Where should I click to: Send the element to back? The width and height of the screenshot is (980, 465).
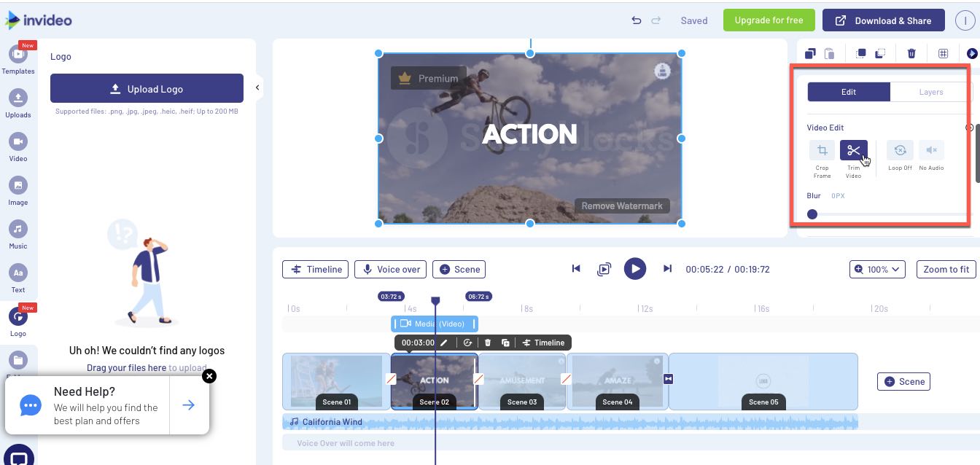[880, 53]
